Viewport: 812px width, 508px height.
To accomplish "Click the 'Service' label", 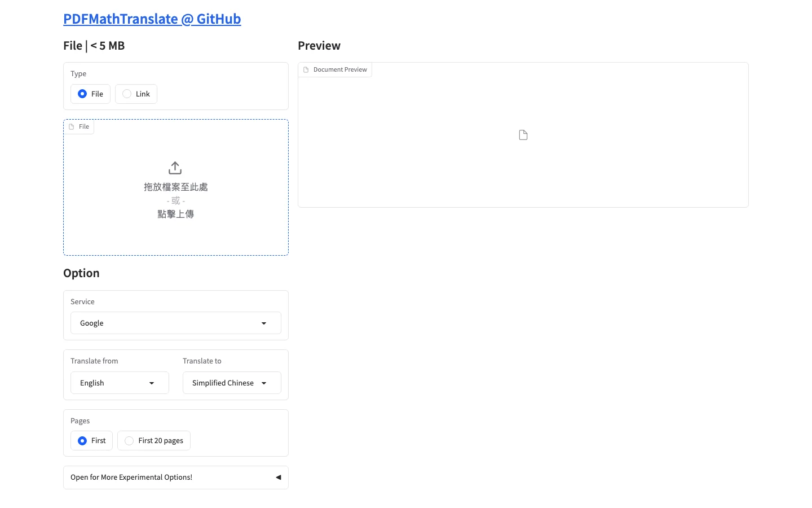I will pyautogui.click(x=82, y=301).
